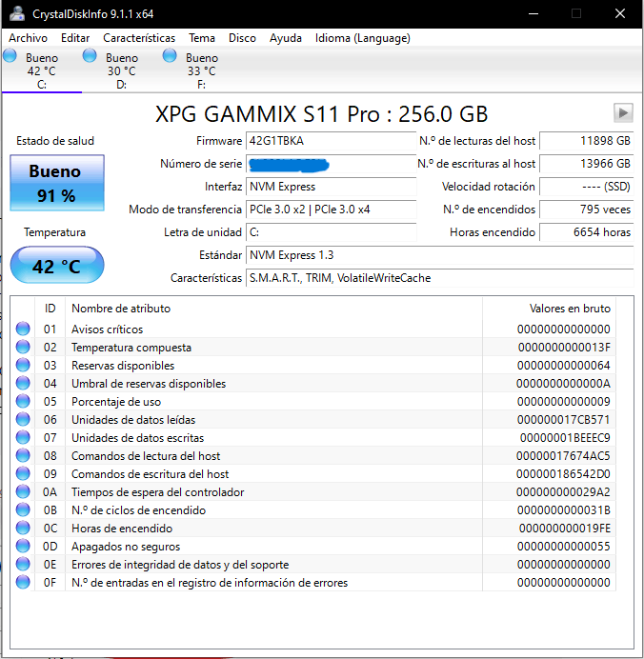Click status circle for Unidades de datos escritas
This screenshot has width=644, height=659.
[23, 437]
